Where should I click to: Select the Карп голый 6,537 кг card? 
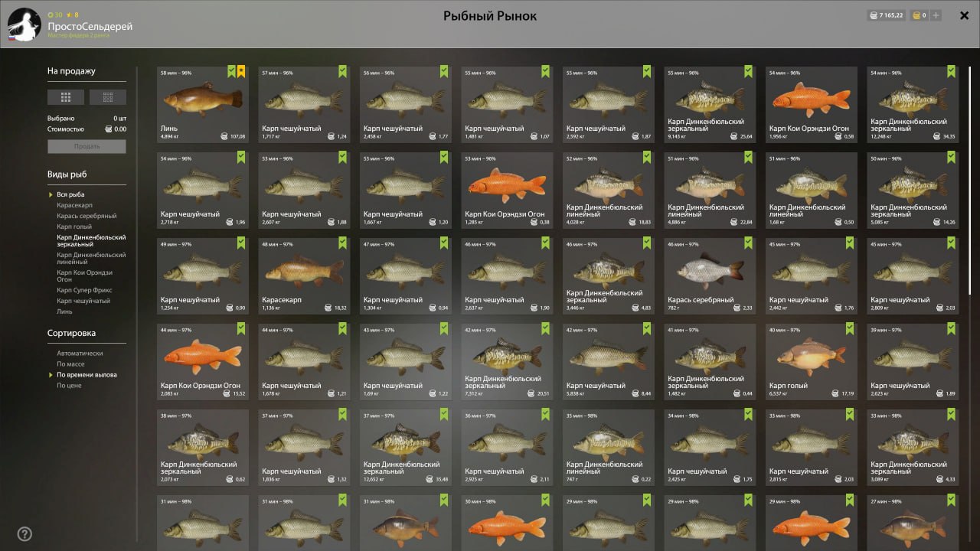(811, 362)
